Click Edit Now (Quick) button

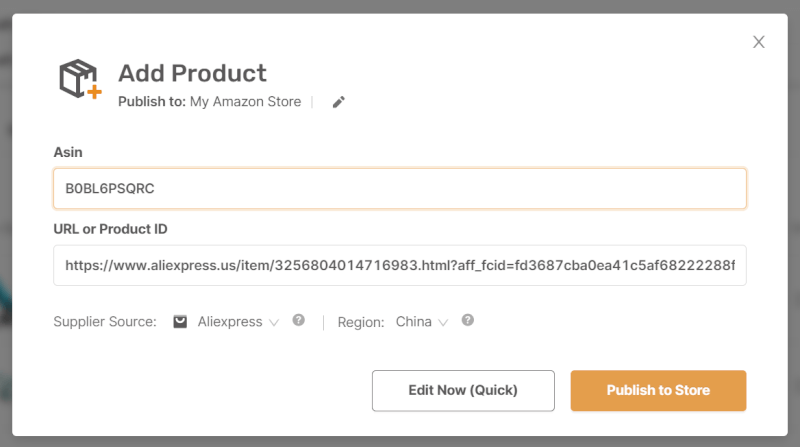463,391
